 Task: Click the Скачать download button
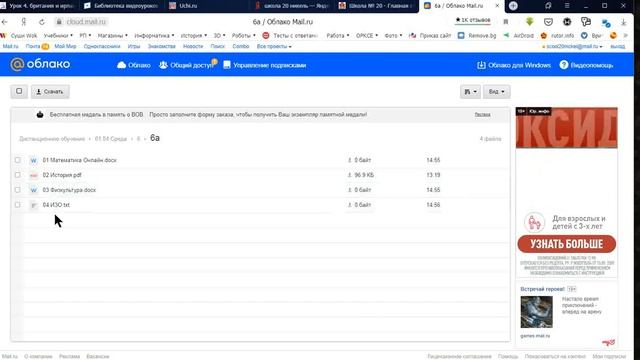[50, 92]
